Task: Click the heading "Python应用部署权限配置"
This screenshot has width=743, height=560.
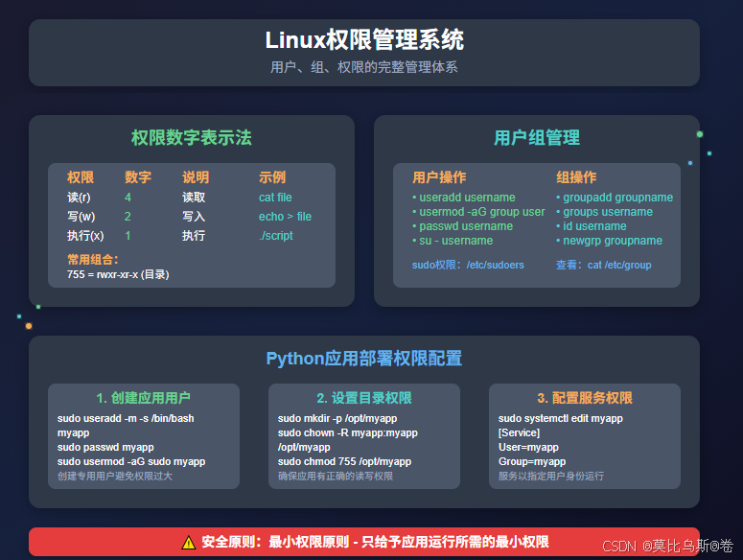Action: tap(364, 359)
